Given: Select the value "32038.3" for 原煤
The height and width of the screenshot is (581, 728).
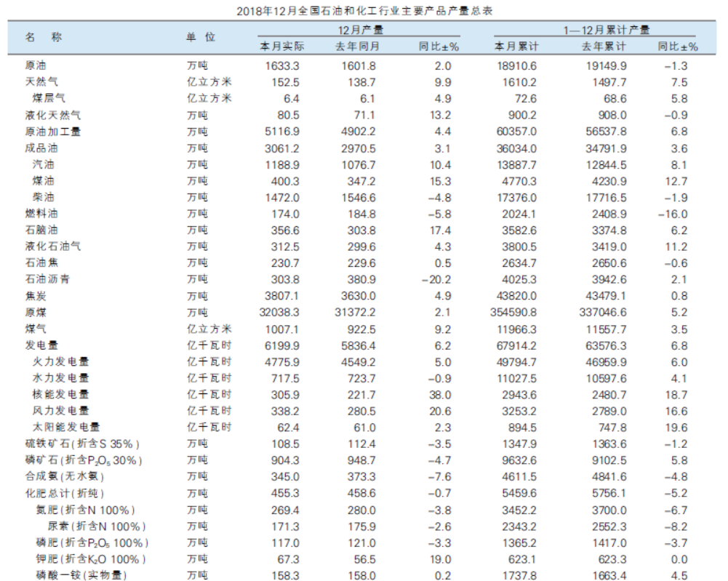Looking at the screenshot, I should [x=279, y=313].
